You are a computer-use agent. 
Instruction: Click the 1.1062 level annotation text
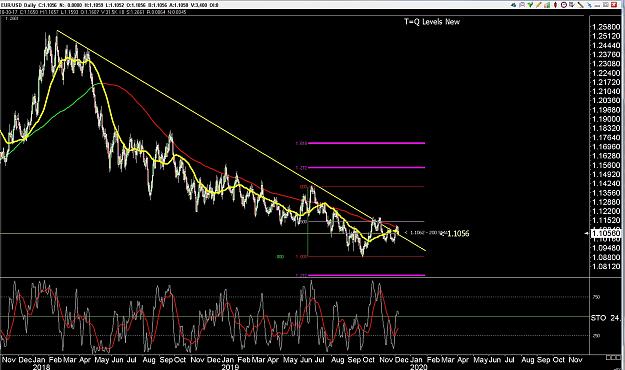[425, 232]
